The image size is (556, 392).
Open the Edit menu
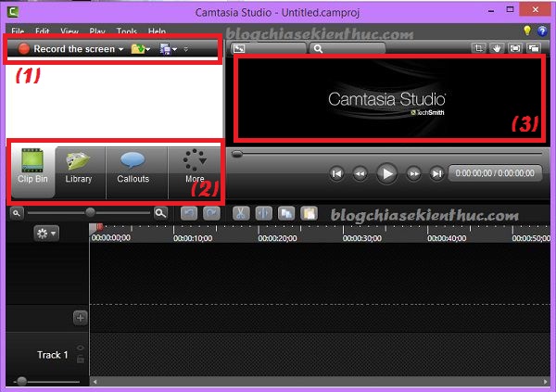click(x=43, y=32)
